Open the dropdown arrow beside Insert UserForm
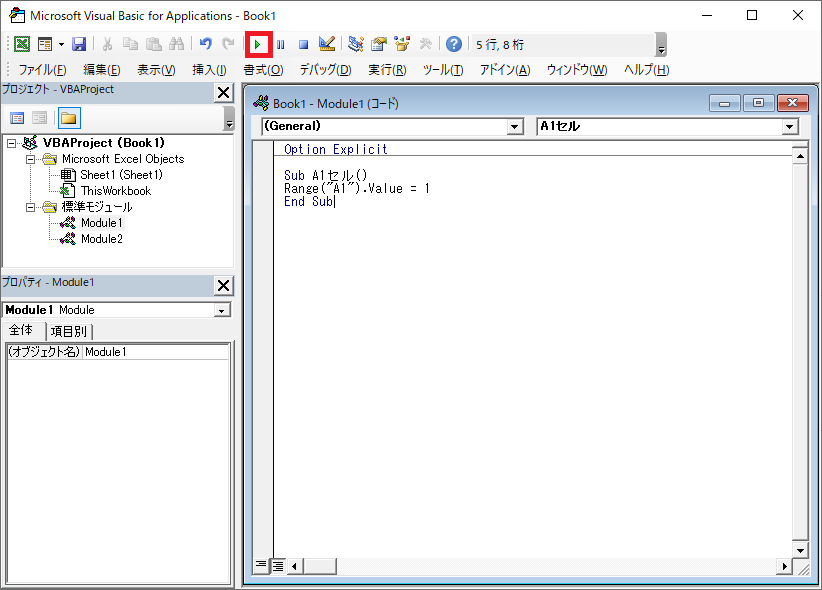822x590 pixels. tap(61, 44)
